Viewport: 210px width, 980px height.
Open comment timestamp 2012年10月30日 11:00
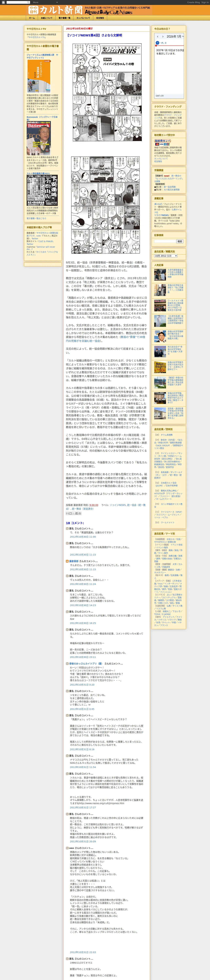click(83, 536)
